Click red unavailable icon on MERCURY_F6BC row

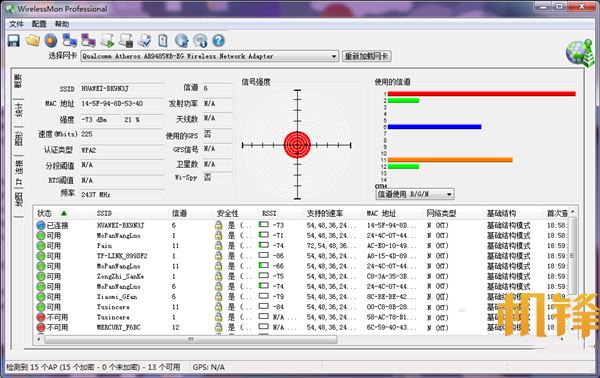41,327
